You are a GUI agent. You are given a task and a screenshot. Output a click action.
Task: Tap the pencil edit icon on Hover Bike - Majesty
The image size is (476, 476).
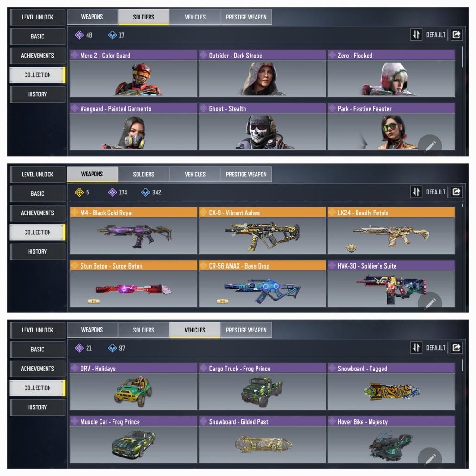pos(430,459)
